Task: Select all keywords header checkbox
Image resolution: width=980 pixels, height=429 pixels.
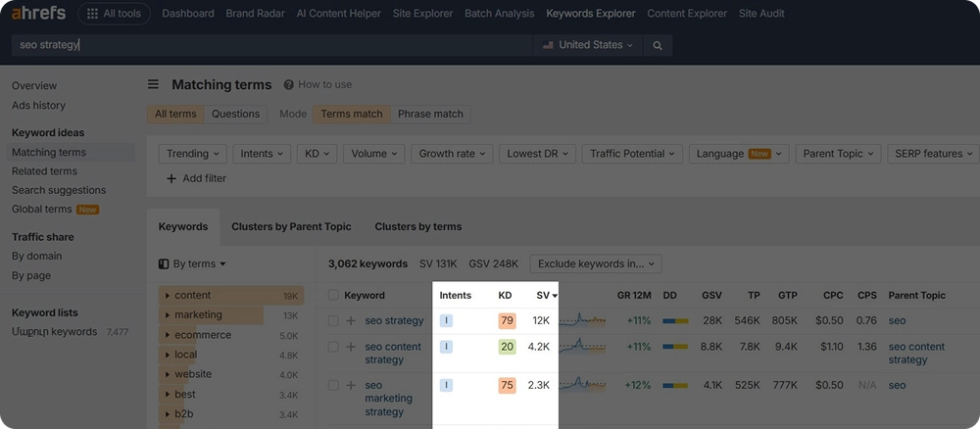Action: coord(333,296)
